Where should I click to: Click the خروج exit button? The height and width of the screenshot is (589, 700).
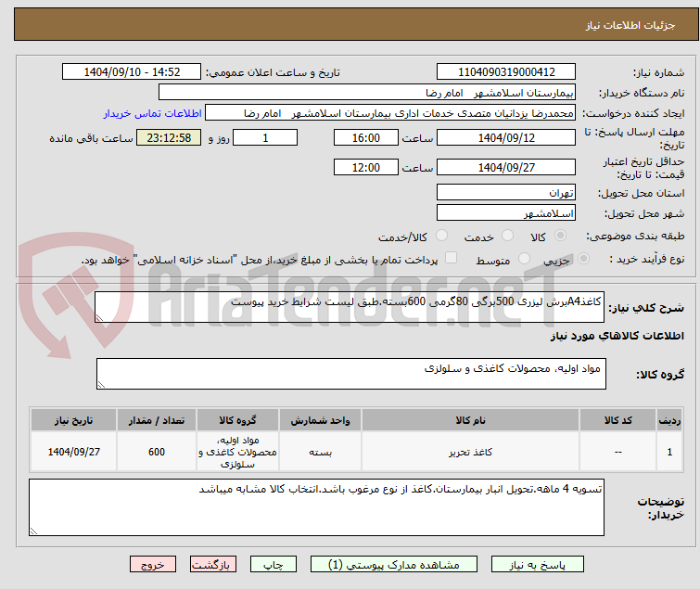coord(153,565)
